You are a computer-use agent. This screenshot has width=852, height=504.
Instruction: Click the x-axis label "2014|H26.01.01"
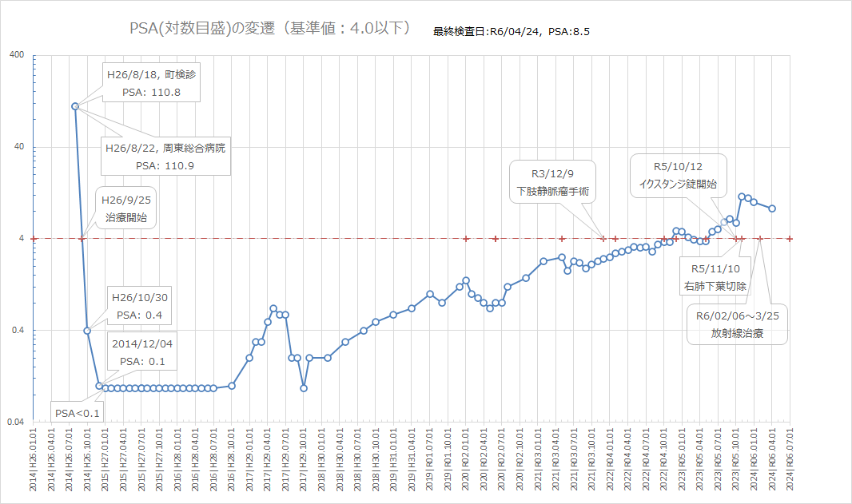click(33, 459)
